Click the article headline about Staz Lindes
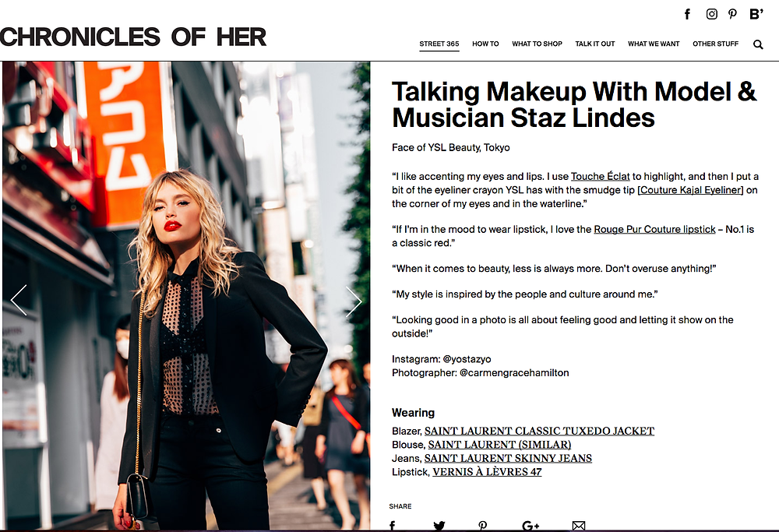 click(x=574, y=105)
